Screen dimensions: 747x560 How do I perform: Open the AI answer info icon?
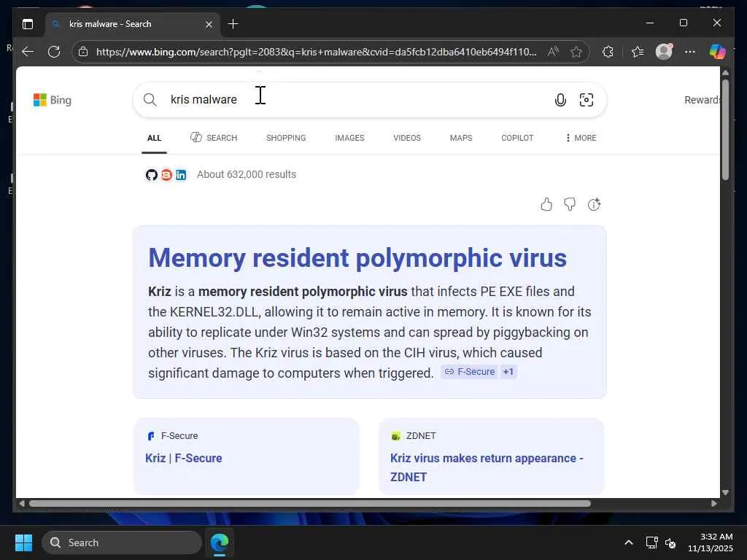tap(594, 204)
